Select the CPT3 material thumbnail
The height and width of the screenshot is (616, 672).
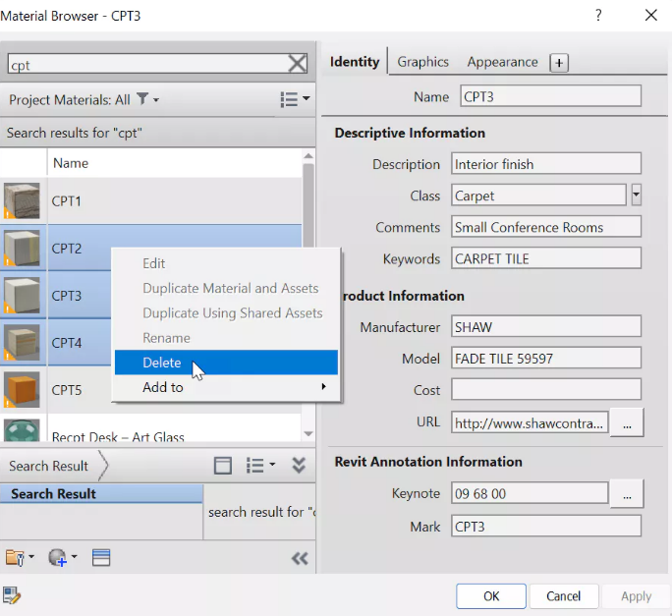click(x=22, y=296)
